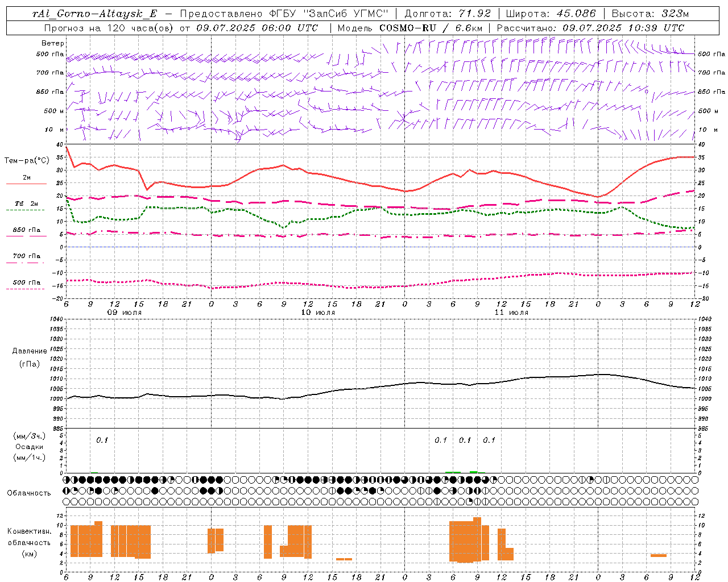Viewport: 728px width, 582px height.
Task: Click the (мм/3ч.) precipitation unit label
Action: [30, 436]
